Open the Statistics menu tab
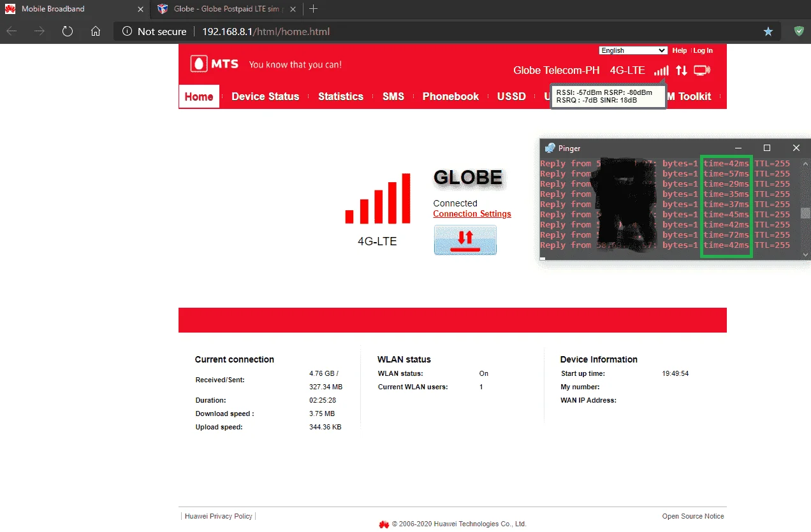This screenshot has width=811, height=532. click(340, 96)
